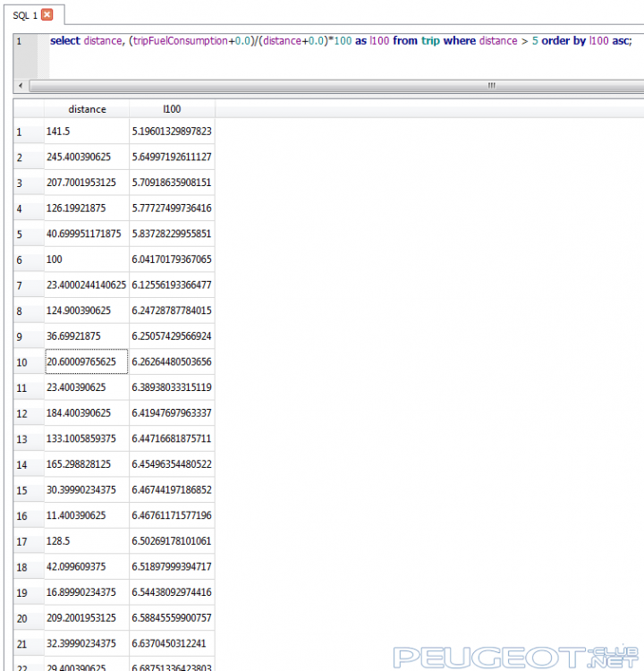Select distance cell 165.298828125
Screen dimensions: 644x671
[x=87, y=464]
